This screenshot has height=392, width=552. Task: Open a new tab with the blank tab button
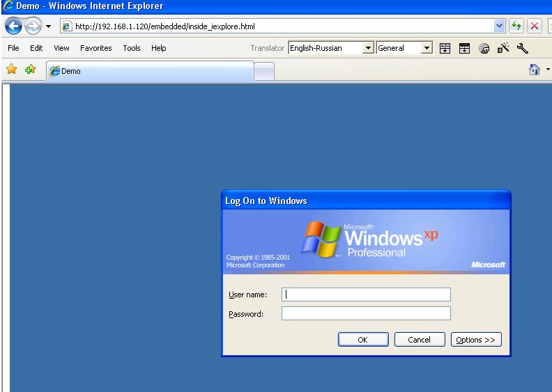264,72
